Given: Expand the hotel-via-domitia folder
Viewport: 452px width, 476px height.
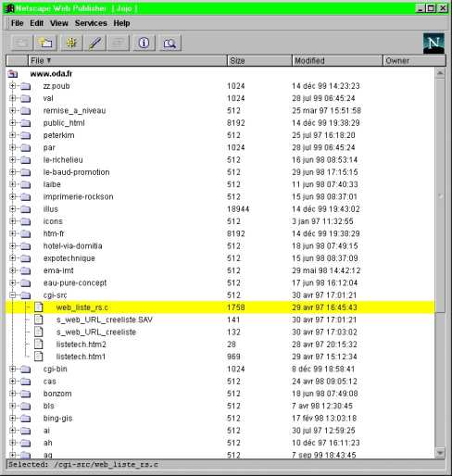Looking at the screenshot, I should (x=12, y=245).
